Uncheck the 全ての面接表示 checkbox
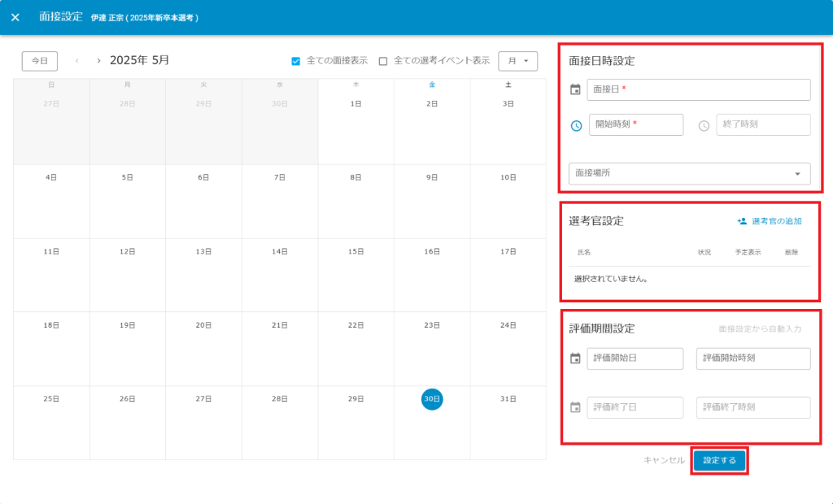 click(x=296, y=61)
